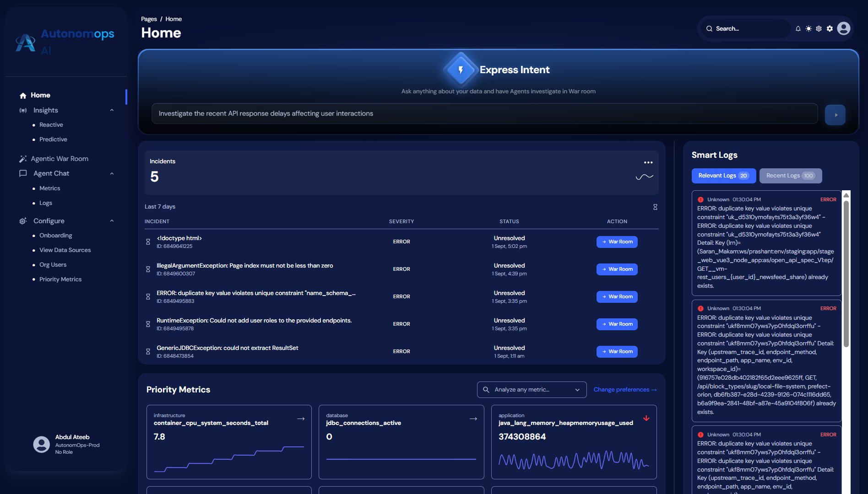
Task: Click the Agent Chat bubble icon
Action: click(x=23, y=173)
